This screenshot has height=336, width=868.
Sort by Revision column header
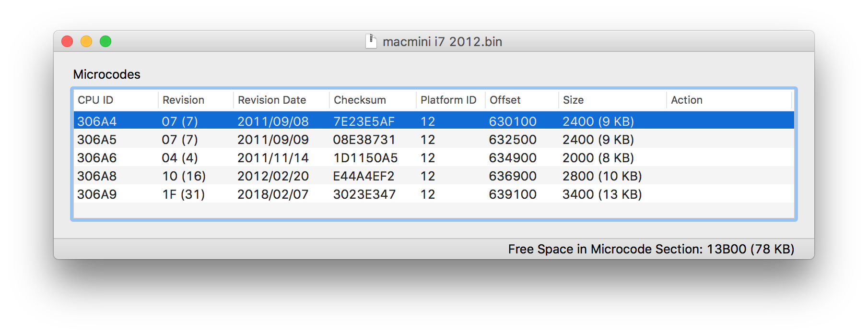click(x=196, y=100)
